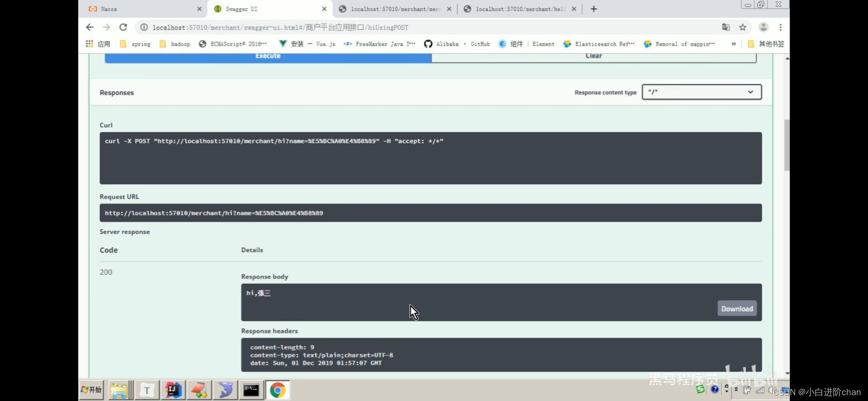Viewport: 868px width, 401px height.
Task: Open the Chrome three-dot menu
Action: pos(780,27)
